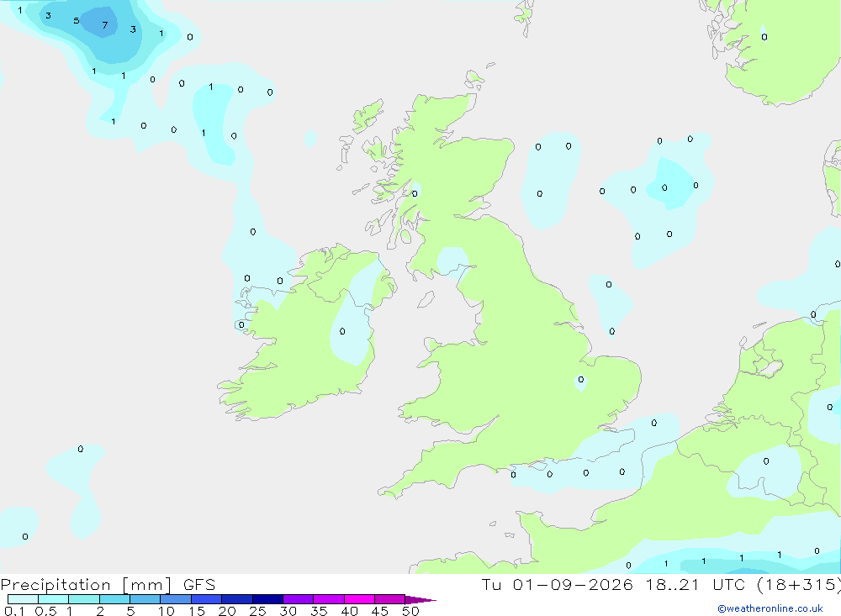841x616 pixels.
Task: Click the '20' legend scale label
Action: 227,611
